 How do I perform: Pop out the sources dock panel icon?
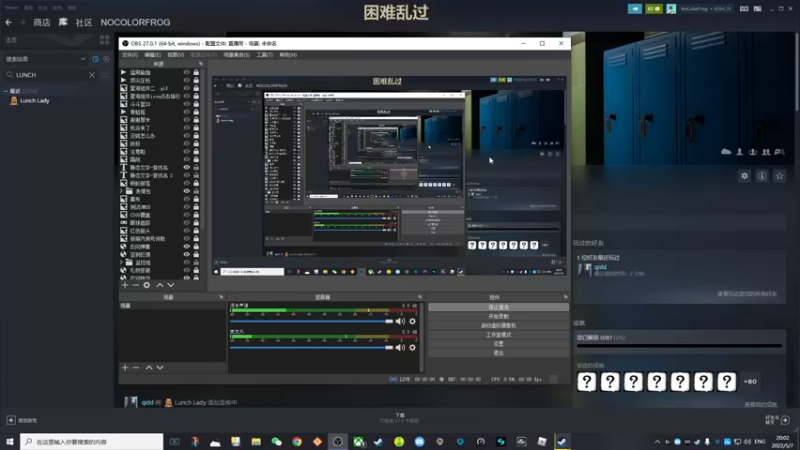point(201,64)
